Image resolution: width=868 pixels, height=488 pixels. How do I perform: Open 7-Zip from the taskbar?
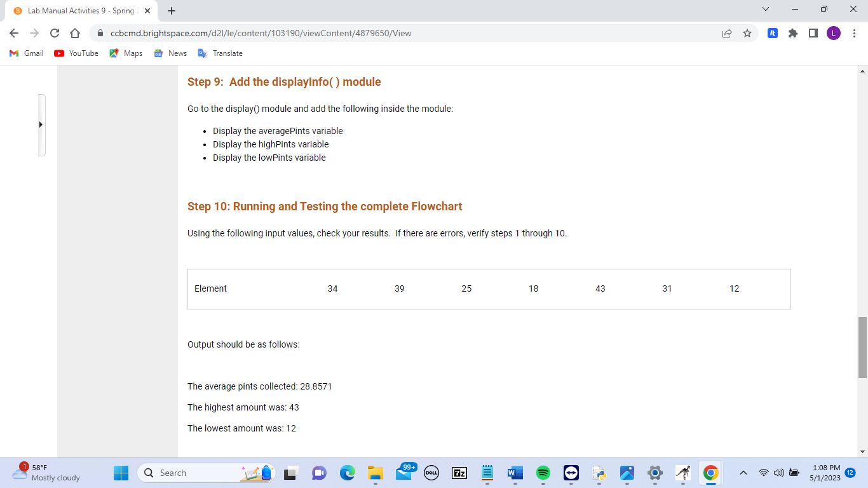click(458, 473)
